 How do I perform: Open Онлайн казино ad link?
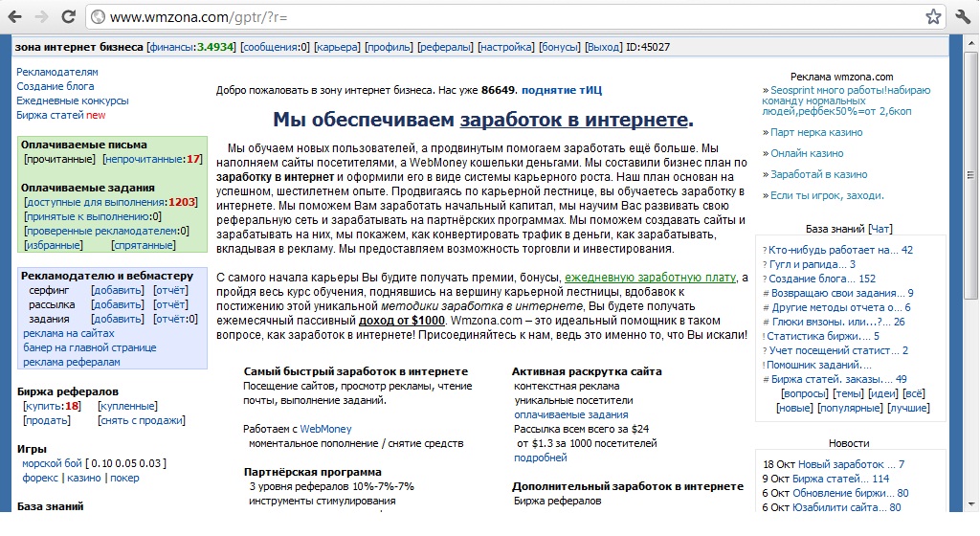[x=806, y=154]
